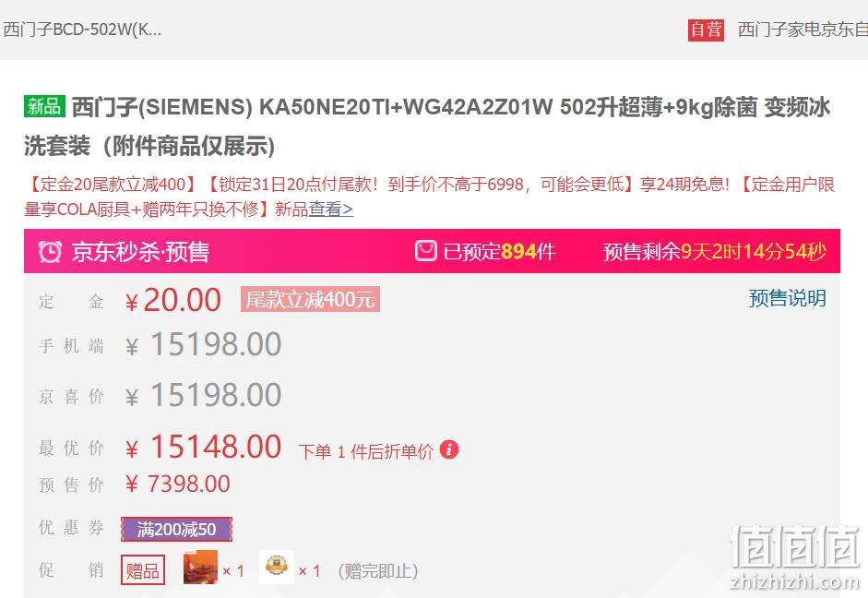Screen dimensions: 868x598
Task: Click the 预售价 ¥7398.00 price
Action: click(x=178, y=484)
